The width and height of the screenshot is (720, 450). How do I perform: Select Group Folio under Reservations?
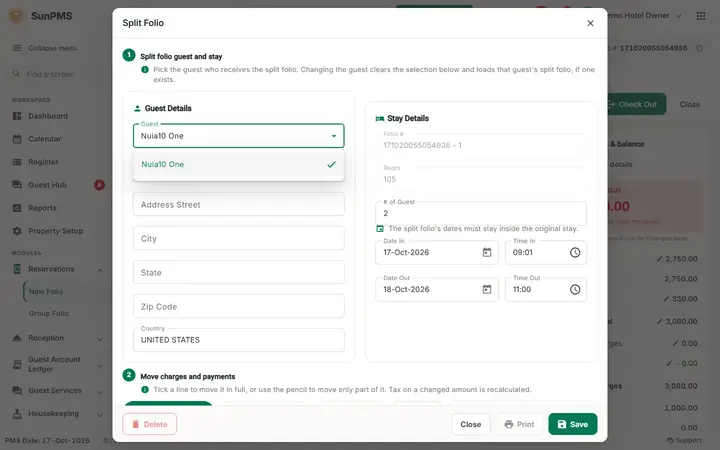pyautogui.click(x=49, y=314)
